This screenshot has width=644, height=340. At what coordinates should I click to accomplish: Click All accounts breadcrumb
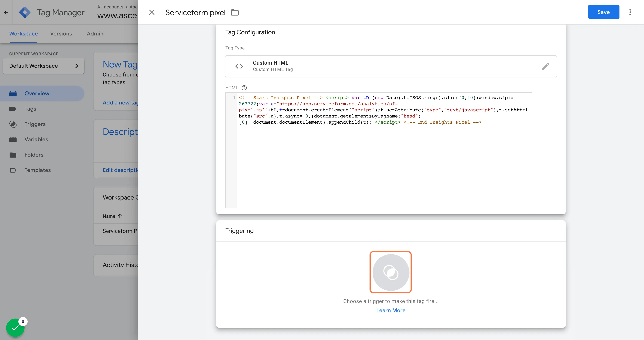coord(110,7)
